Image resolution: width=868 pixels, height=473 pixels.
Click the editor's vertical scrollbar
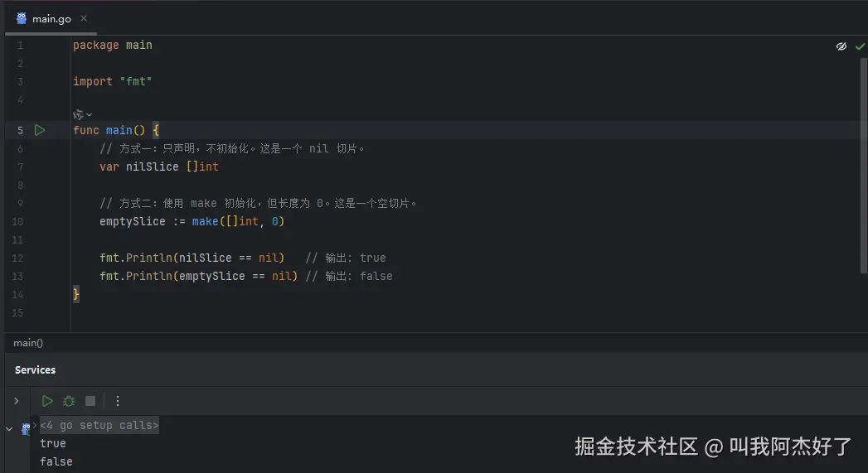point(864,166)
